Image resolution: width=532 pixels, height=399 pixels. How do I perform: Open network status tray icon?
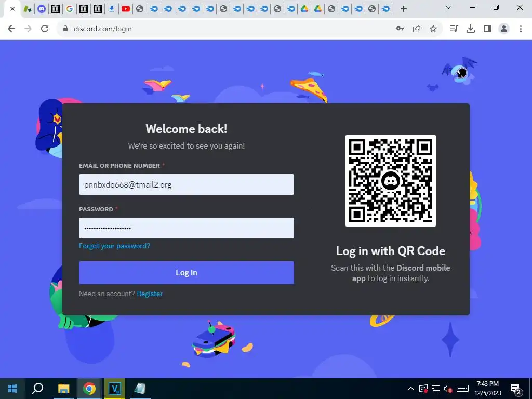point(436,389)
